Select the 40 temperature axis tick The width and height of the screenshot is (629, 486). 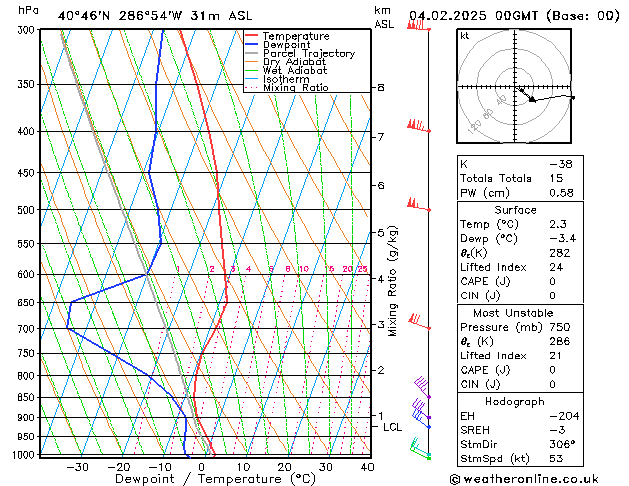pos(367,467)
